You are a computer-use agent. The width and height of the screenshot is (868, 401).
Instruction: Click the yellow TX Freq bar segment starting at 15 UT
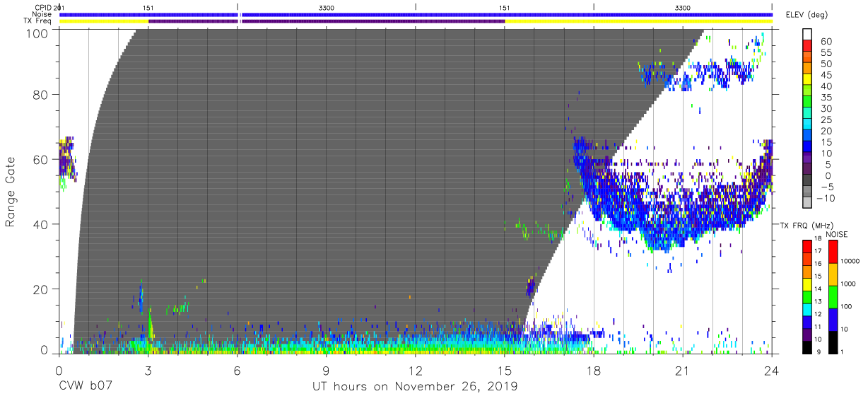click(x=638, y=21)
